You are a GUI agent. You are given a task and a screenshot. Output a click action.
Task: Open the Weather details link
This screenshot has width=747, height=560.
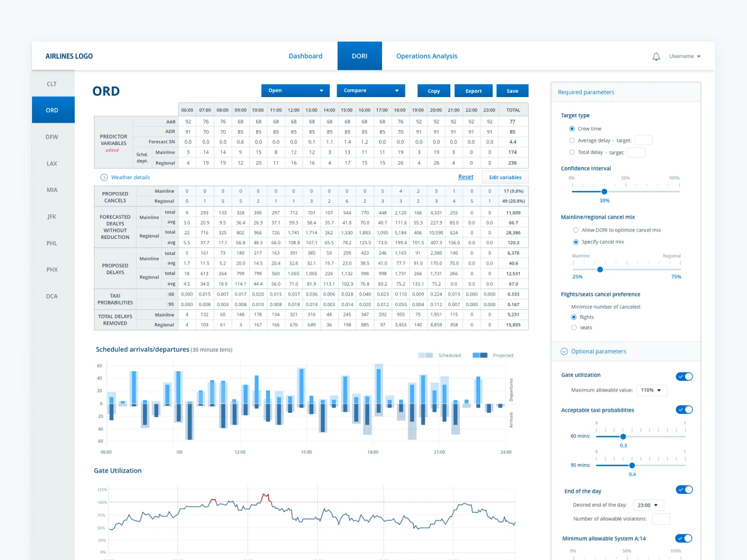coord(130,177)
